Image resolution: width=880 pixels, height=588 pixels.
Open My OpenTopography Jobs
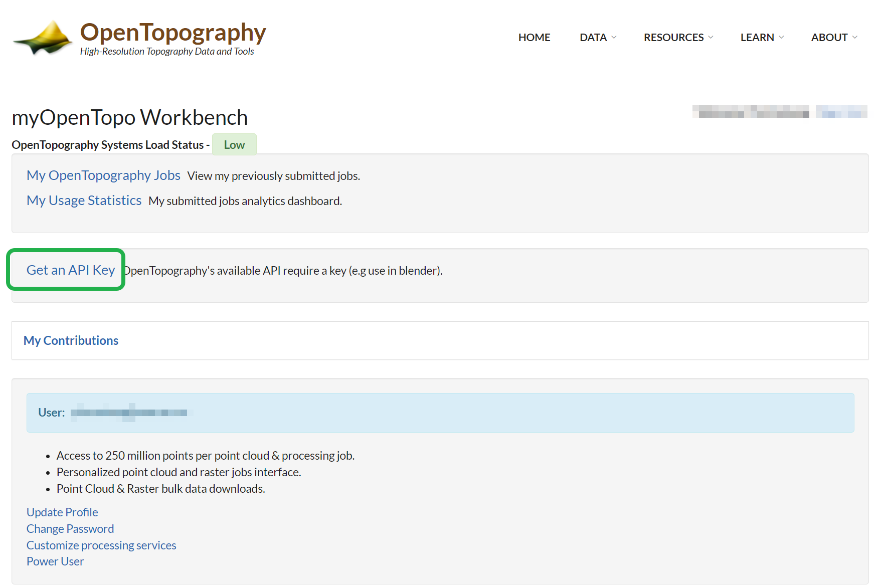(x=103, y=175)
